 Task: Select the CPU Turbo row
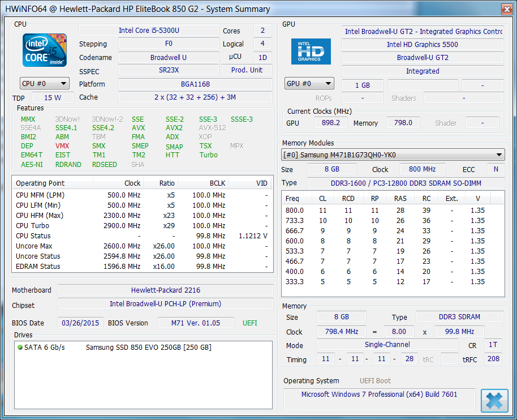click(142, 226)
